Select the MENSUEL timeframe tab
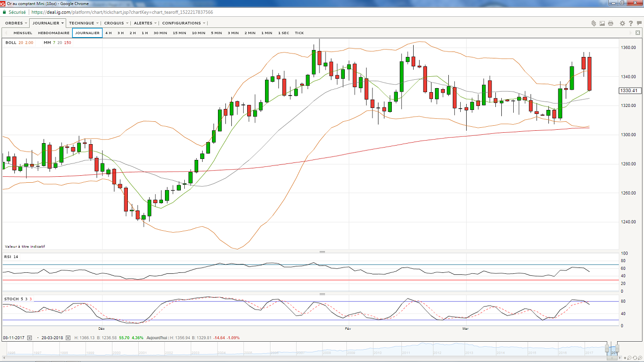The image size is (644, 362). click(23, 33)
